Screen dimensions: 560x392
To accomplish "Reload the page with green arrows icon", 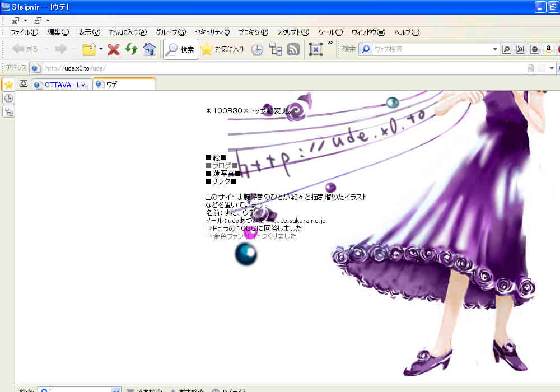I will (x=132, y=49).
